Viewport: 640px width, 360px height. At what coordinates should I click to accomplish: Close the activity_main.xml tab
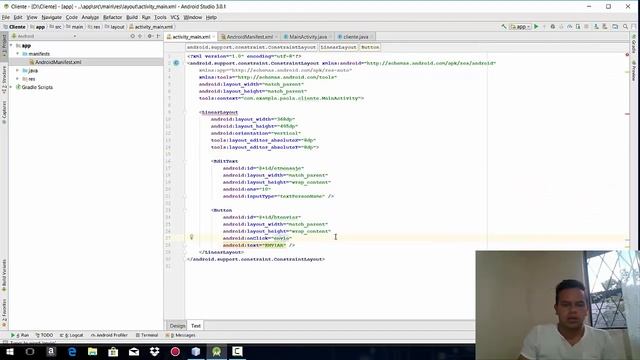tap(213, 37)
